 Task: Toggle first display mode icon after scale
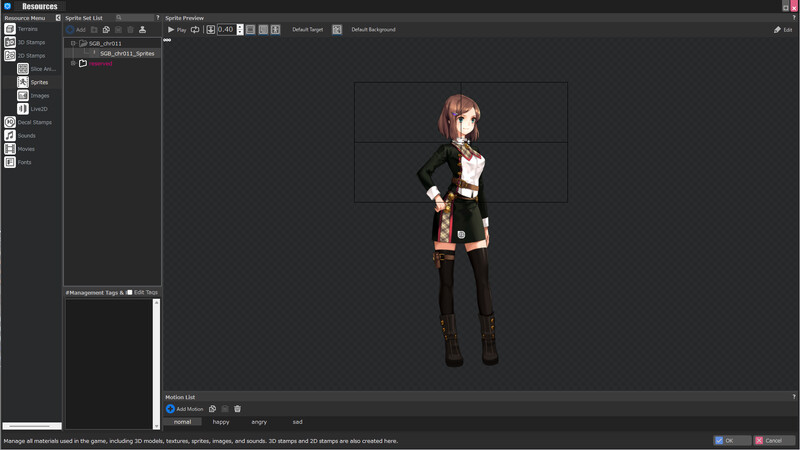click(251, 30)
